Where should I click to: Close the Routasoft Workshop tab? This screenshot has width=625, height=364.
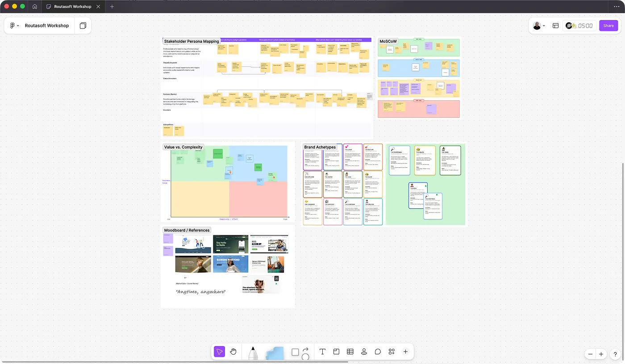[x=98, y=7]
